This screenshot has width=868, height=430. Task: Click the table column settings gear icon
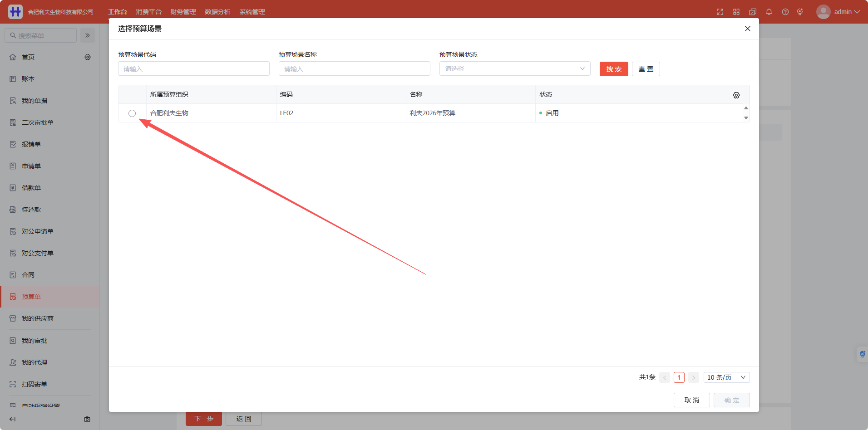736,95
